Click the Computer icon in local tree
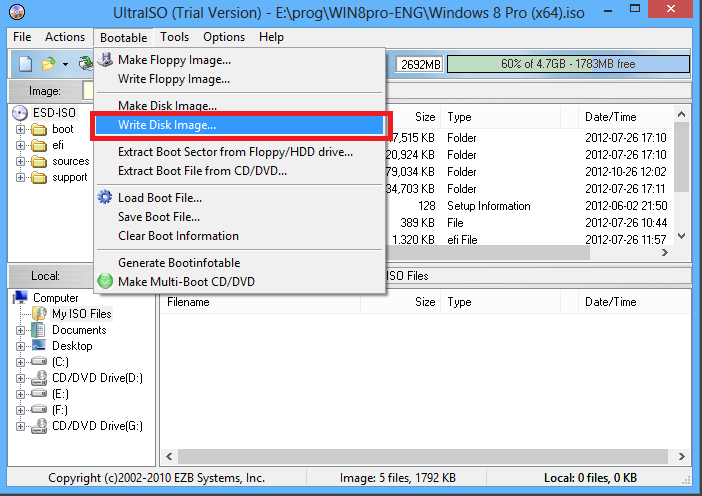 point(20,297)
